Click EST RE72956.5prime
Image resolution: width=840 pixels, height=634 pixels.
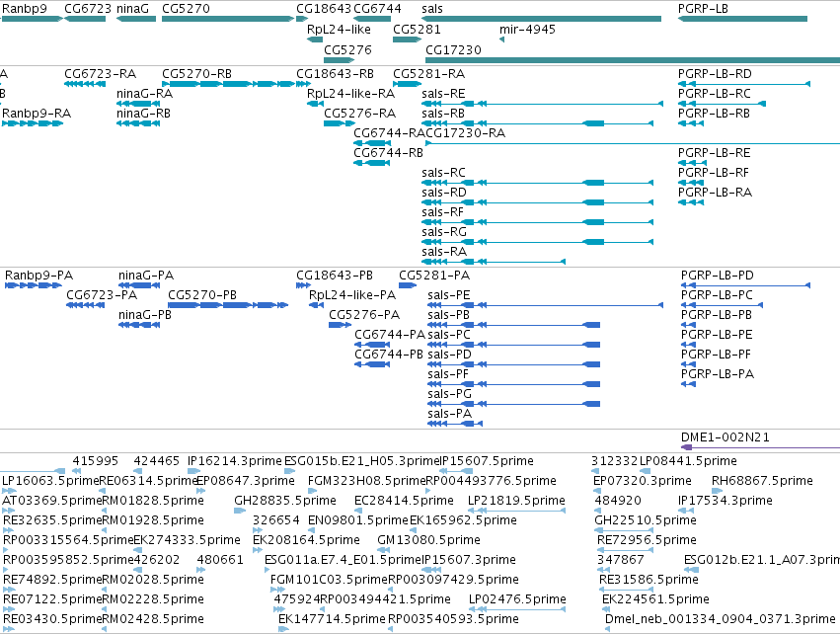pos(647,539)
